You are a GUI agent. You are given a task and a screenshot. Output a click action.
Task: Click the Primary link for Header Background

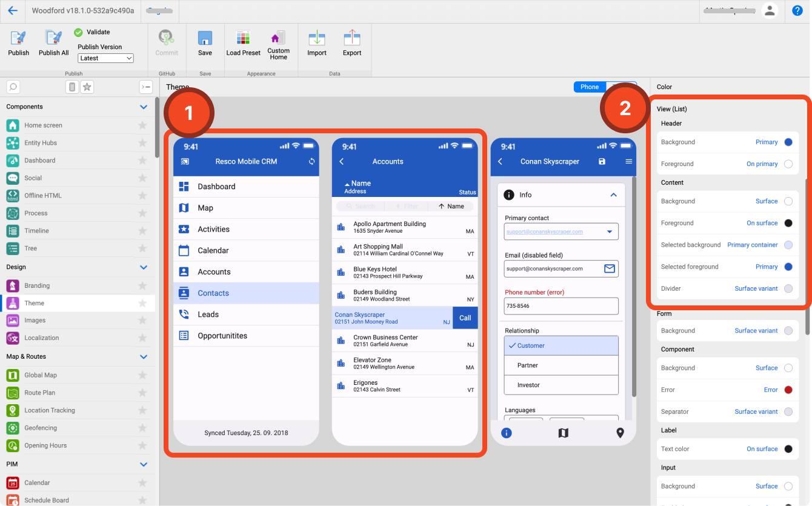766,142
